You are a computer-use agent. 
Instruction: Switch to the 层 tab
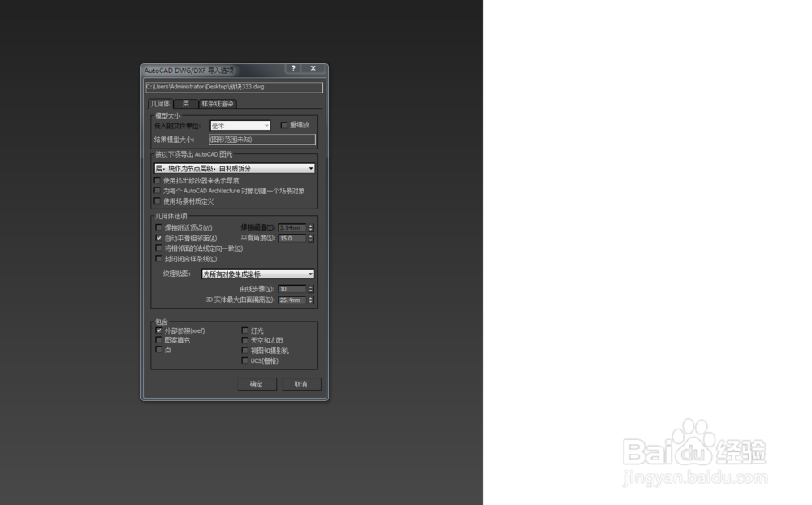[x=186, y=104]
